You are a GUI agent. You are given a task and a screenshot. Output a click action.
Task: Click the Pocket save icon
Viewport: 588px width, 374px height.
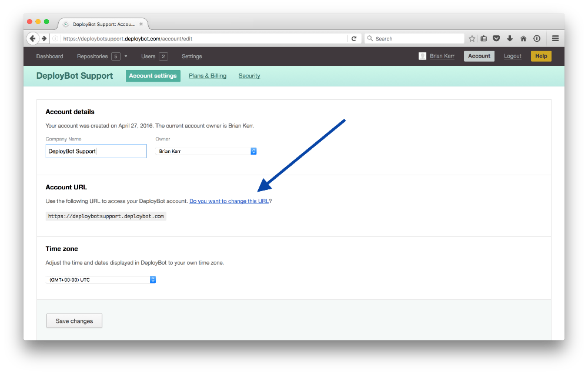point(496,38)
